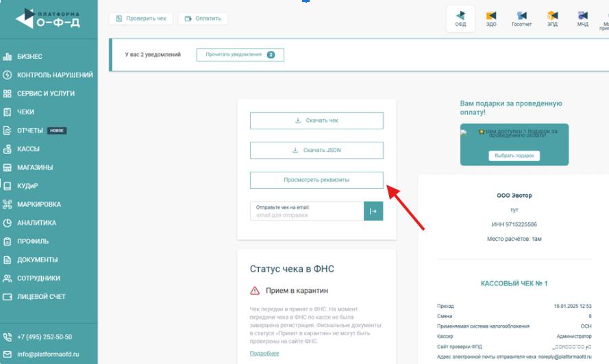The width and height of the screenshot is (609, 364).
Task: Click the ПРОФИЛЬ clipboard icon
Action: tap(7, 242)
